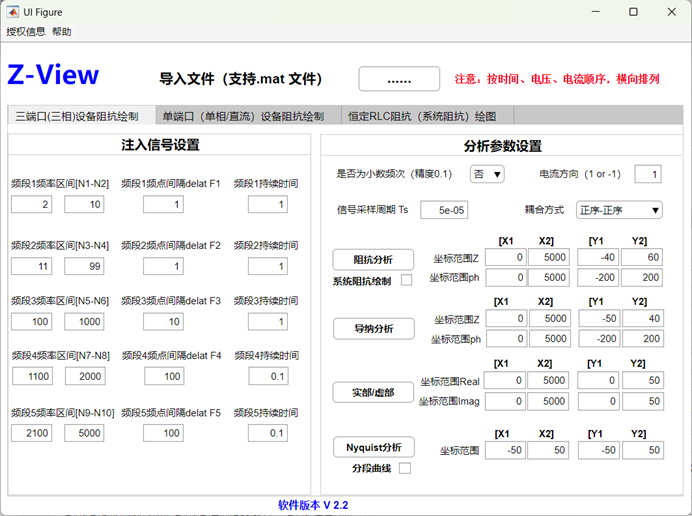Click the import file button with dots
Image resolution: width=692 pixels, height=516 pixels.
point(399,79)
